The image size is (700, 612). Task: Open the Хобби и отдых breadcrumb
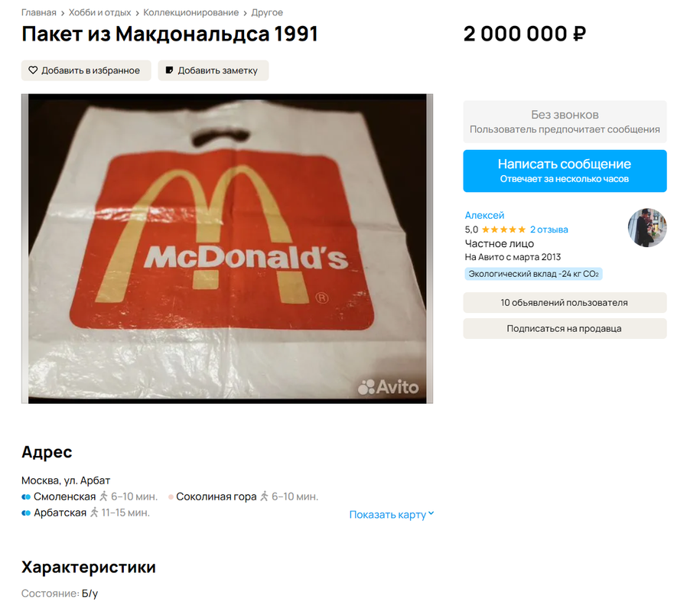point(99,12)
